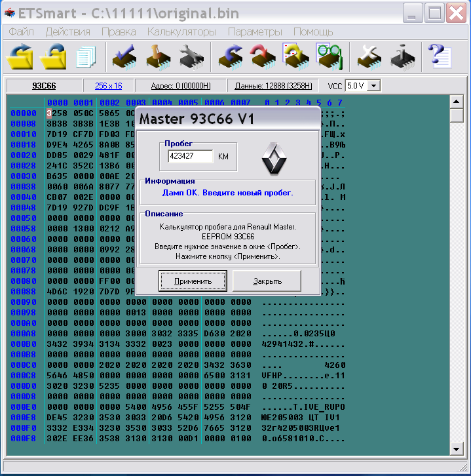This screenshot has width=471, height=476.
Task: Click hex value 5646 in row 000C8
Action: 57,376
